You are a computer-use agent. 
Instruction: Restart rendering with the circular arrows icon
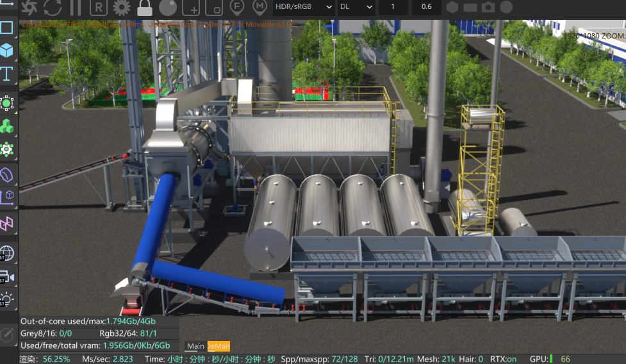tap(53, 8)
